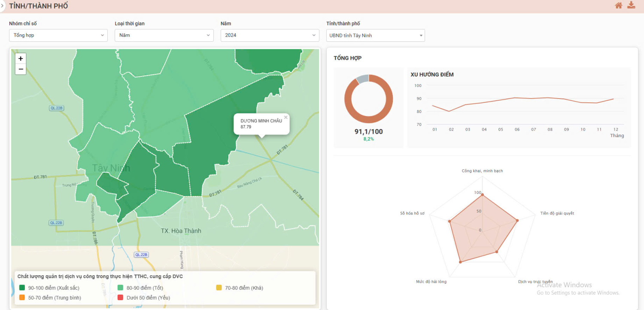This screenshot has height=310, width=644.
Task: Open the Loại thời gian dropdown
Action: tap(164, 35)
